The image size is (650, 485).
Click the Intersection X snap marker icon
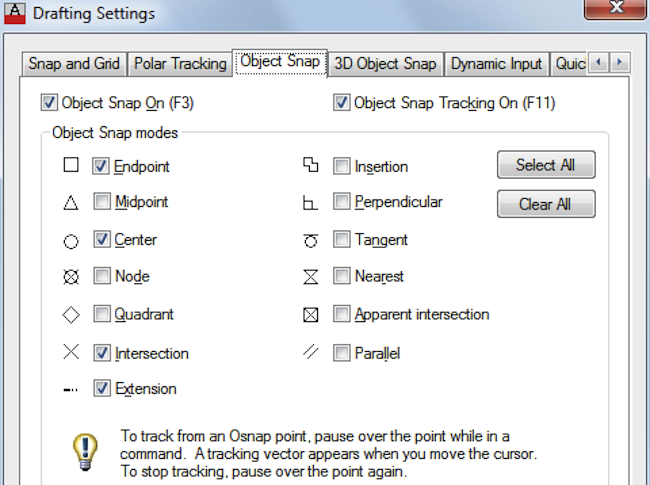(x=70, y=352)
